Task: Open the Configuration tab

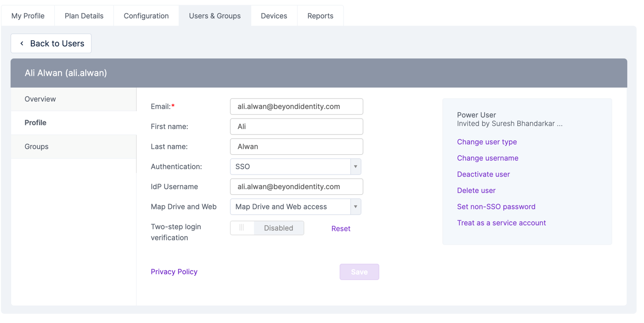Action: click(146, 16)
